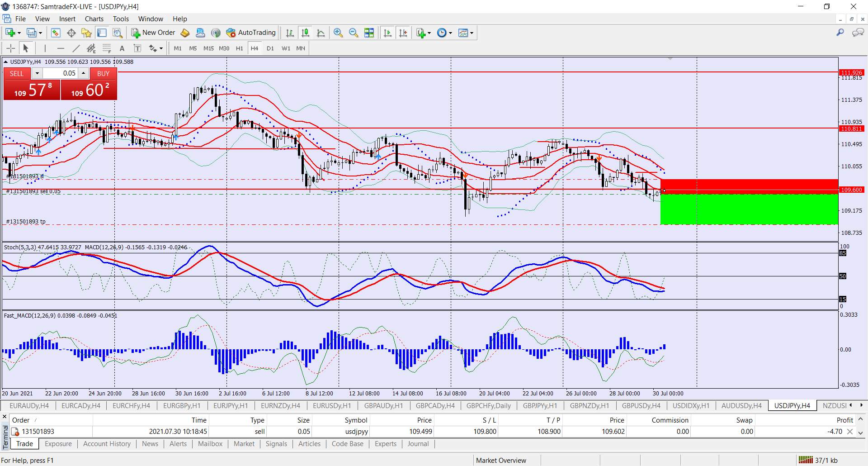This screenshot has height=466, width=868.
Task: Sort orders by the Profit column header
Action: click(844, 420)
